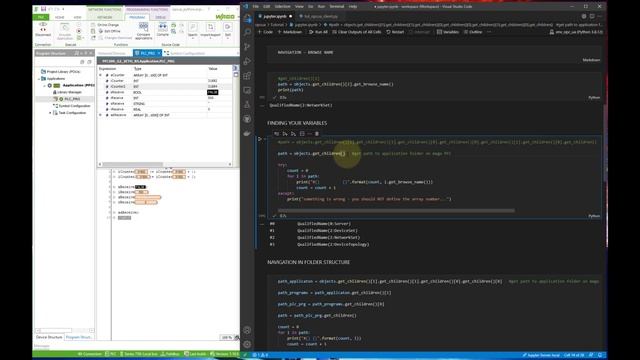Image resolution: width=640 pixels, height=360 pixels.
Task: Expand the aiReceive array row
Action: (100, 115)
